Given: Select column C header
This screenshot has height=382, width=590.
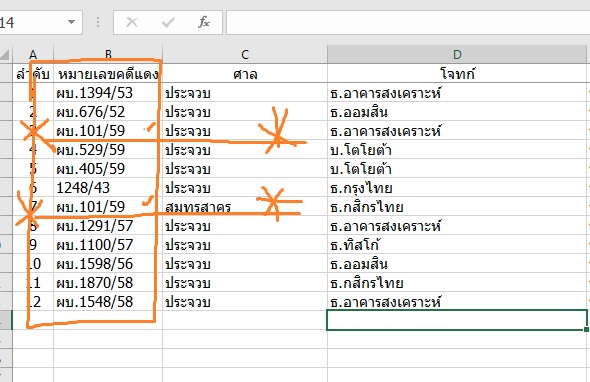Looking at the screenshot, I should pyautogui.click(x=245, y=55).
